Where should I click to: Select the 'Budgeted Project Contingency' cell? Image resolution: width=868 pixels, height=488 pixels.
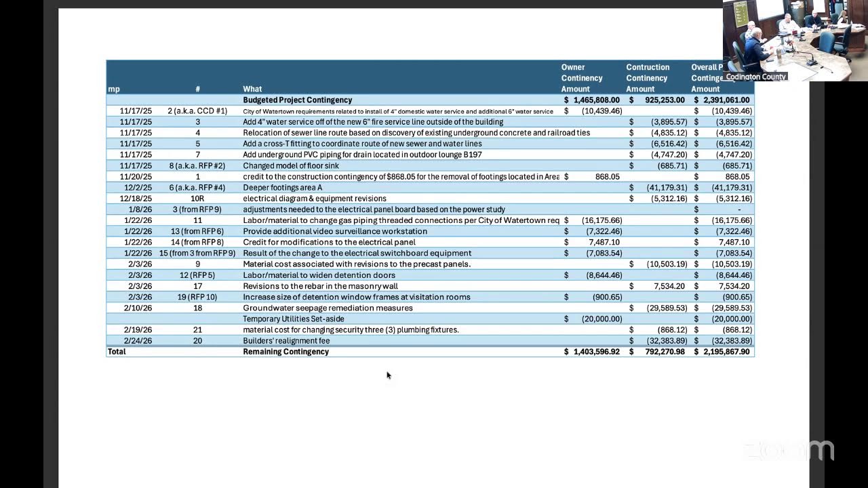298,100
